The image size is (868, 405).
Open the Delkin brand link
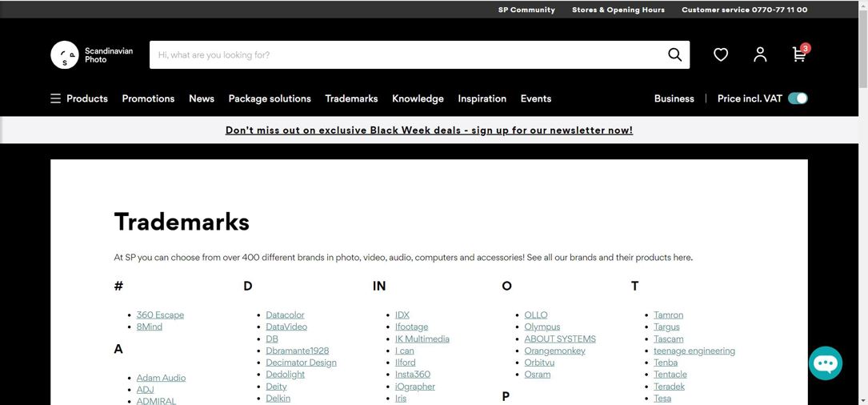(278, 399)
